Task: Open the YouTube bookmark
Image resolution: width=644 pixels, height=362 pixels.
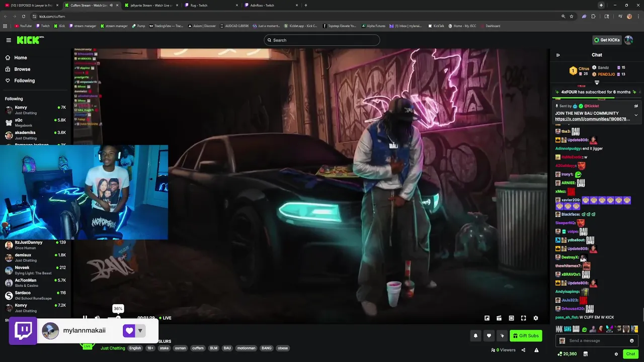Action: coord(23,26)
